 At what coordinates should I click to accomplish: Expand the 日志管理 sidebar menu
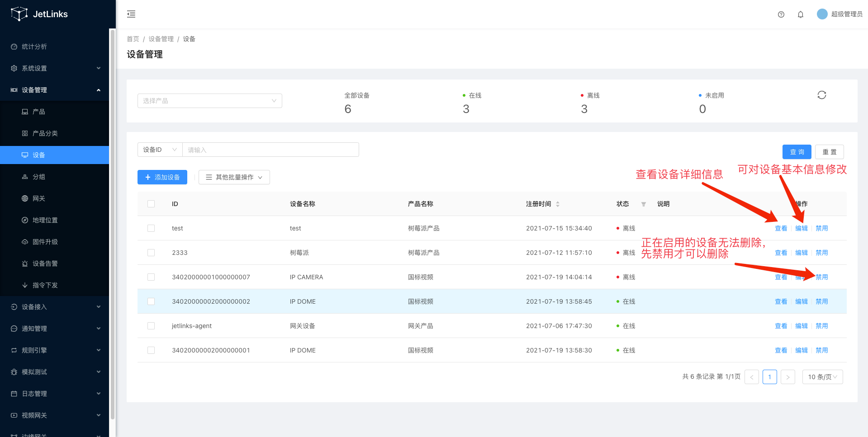[x=54, y=394]
